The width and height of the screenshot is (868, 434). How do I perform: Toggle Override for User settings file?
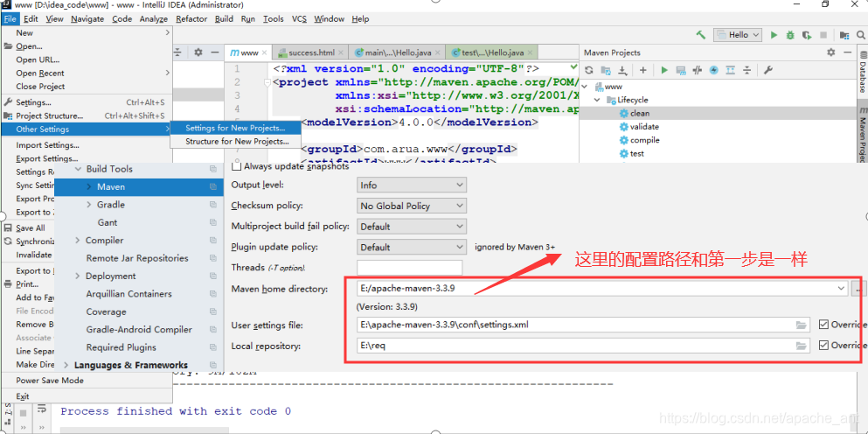(x=823, y=325)
